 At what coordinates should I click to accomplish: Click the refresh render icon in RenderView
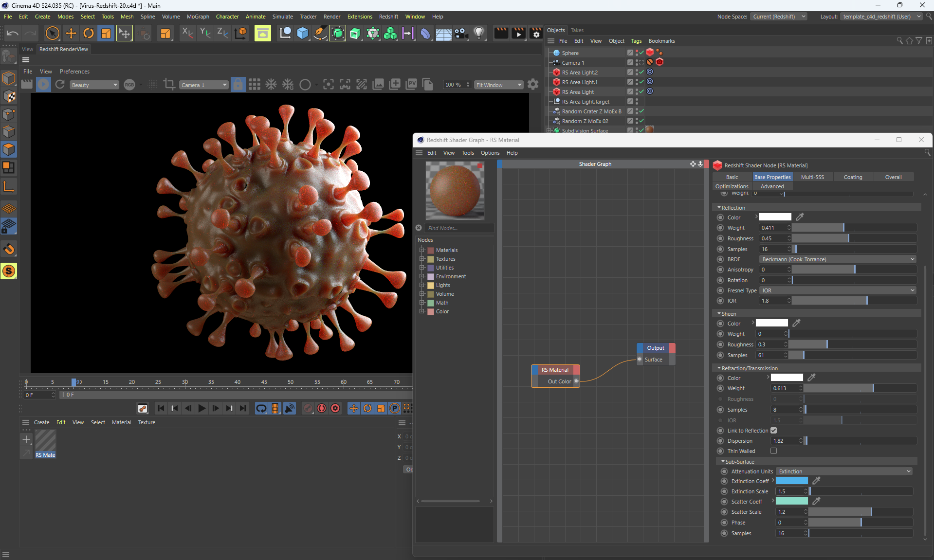click(x=60, y=85)
